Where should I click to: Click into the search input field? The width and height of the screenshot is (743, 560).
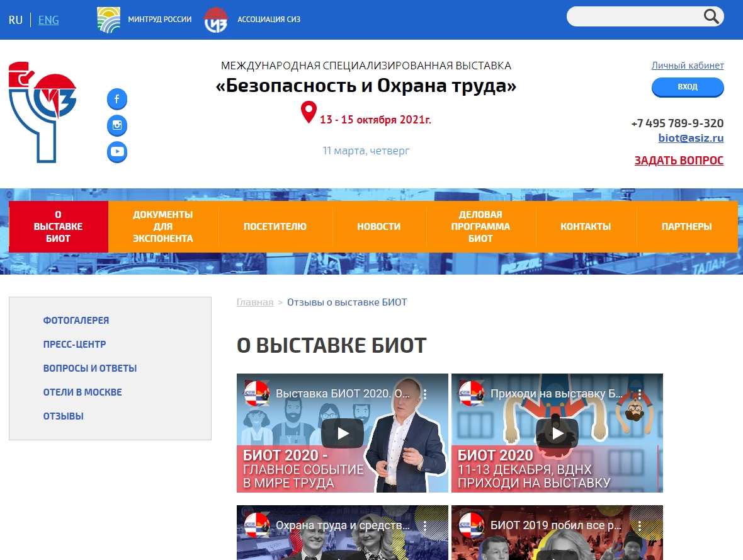click(633, 17)
